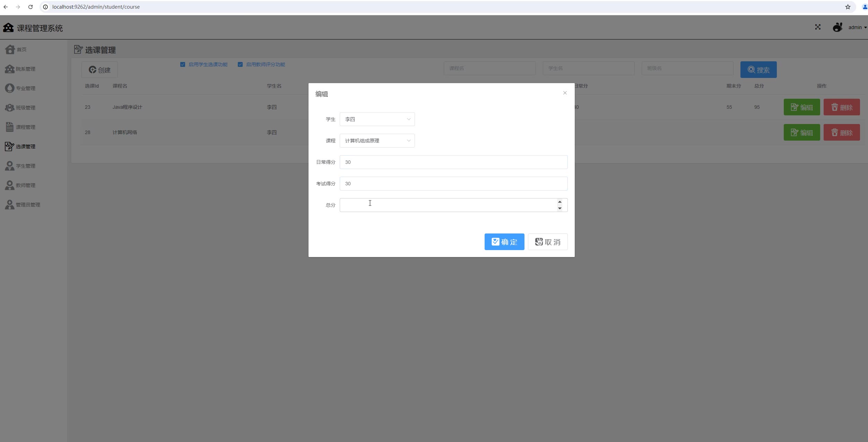868x442 pixels.
Task: Click the admin avatar icon
Action: point(837,27)
